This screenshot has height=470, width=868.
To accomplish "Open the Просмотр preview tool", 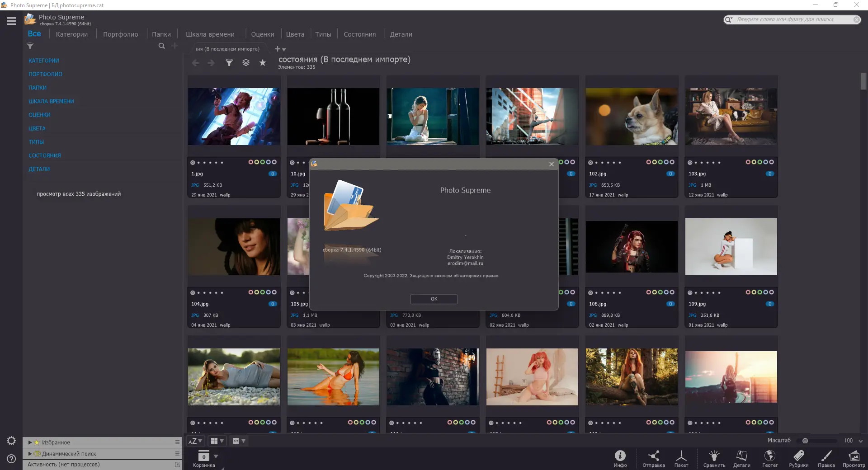I will tap(854, 459).
